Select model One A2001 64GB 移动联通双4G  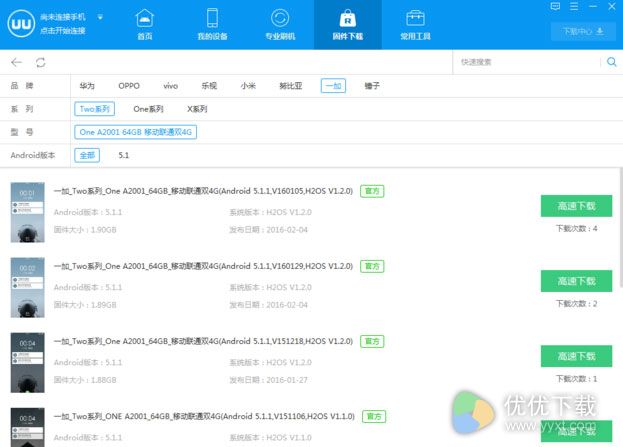point(135,132)
